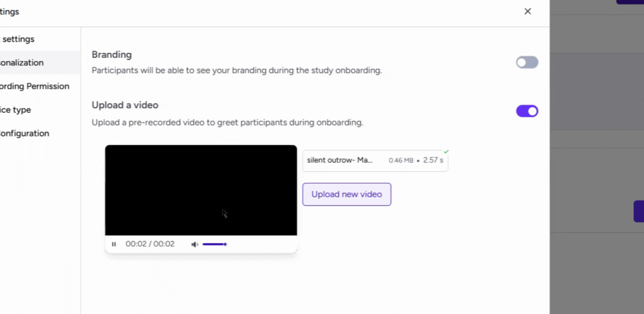Select Recording Permission in the sidebar
The width and height of the screenshot is (644, 314).
(x=35, y=86)
